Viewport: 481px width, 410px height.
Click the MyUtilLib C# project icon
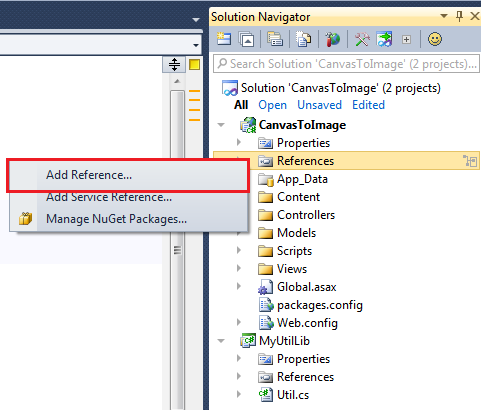click(x=248, y=341)
